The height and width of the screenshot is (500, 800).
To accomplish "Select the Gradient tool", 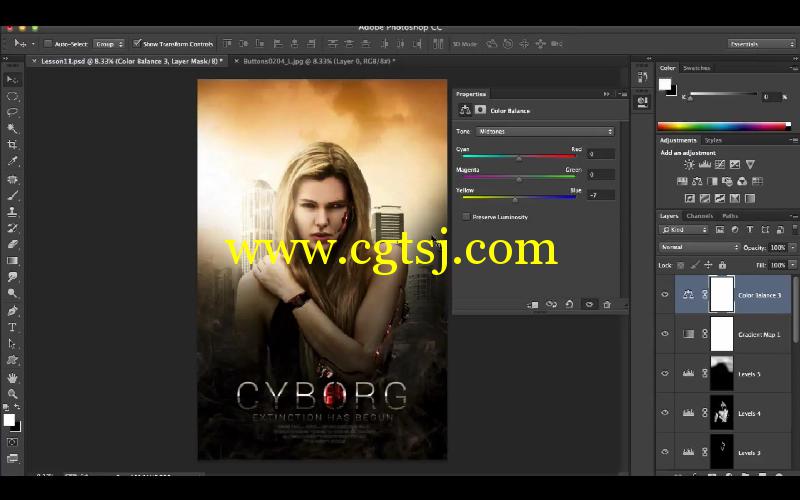I will point(12,261).
